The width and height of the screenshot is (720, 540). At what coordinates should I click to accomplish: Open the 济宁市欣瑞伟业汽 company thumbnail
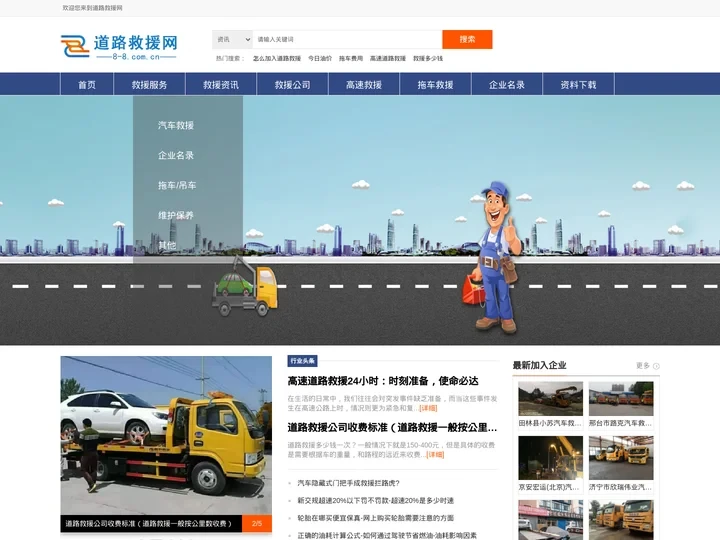(x=621, y=458)
